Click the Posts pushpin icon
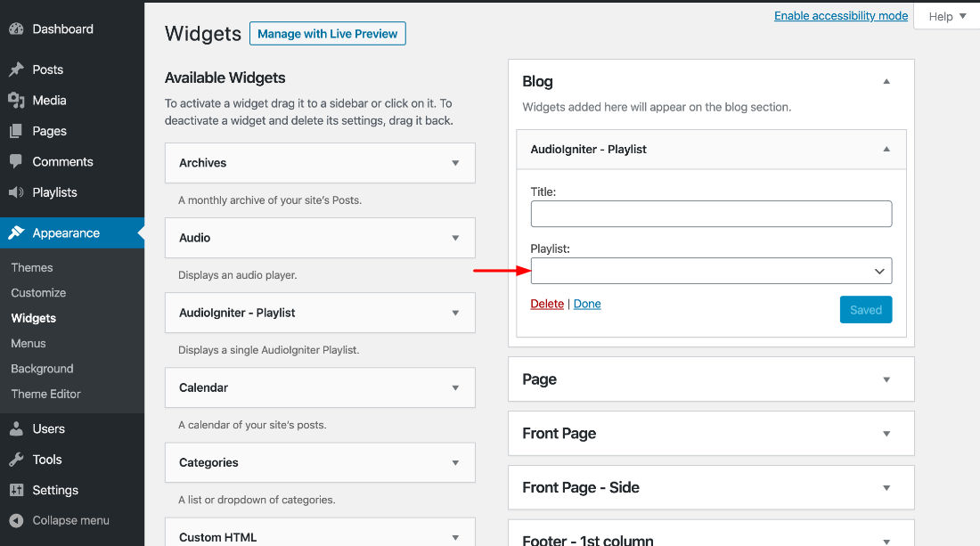Screen dimensions: 980x546 click(x=16, y=69)
